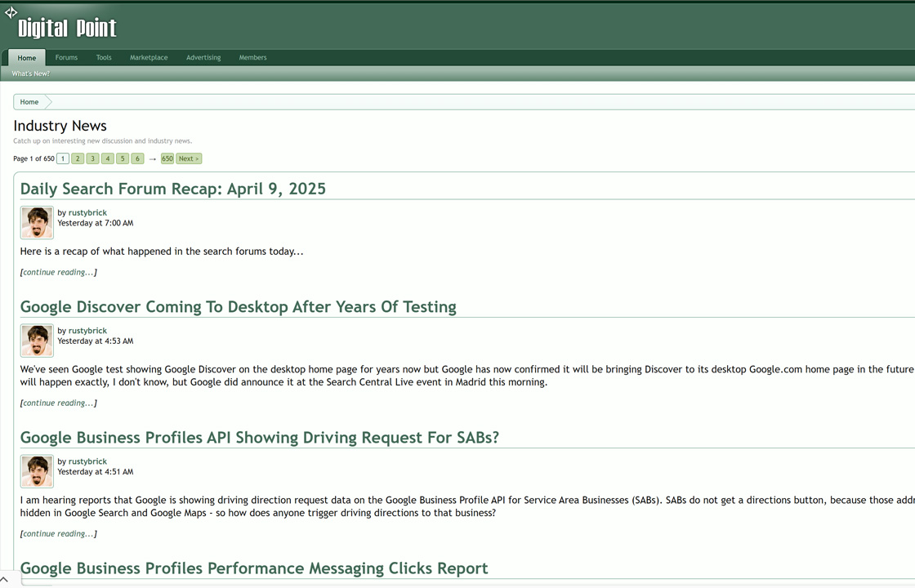Click rustybrick avatar on Google Discover post
The width and height of the screenshot is (915, 588).
(x=38, y=340)
